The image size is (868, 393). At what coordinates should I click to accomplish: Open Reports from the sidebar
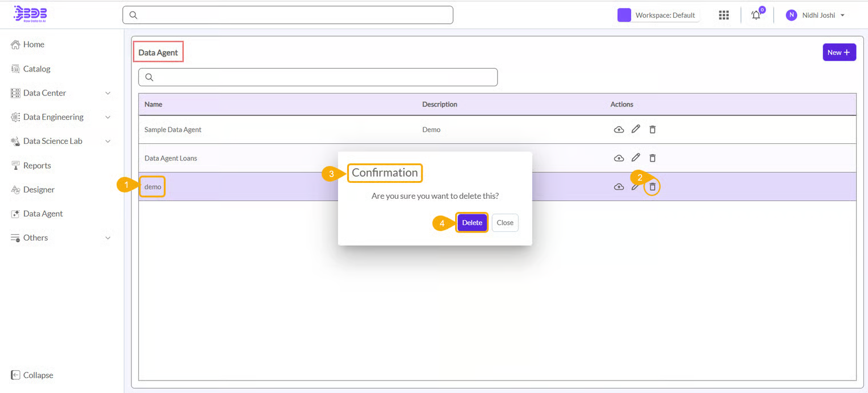[x=37, y=166]
